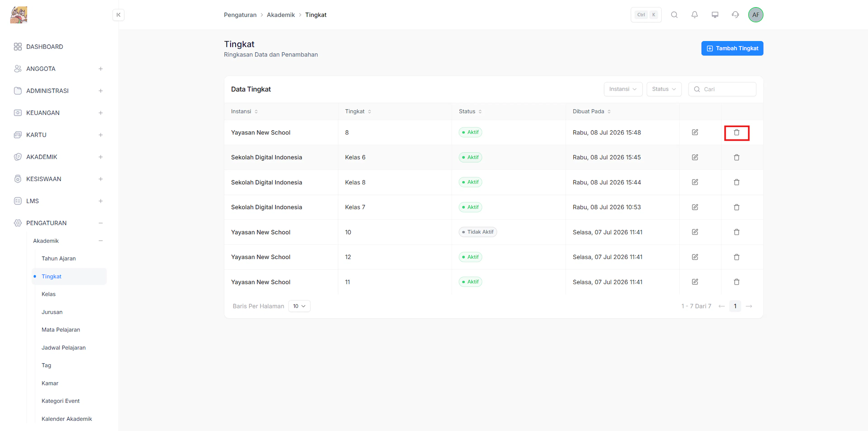
Task: Edit the Kelas 8 row
Action: [x=695, y=182]
